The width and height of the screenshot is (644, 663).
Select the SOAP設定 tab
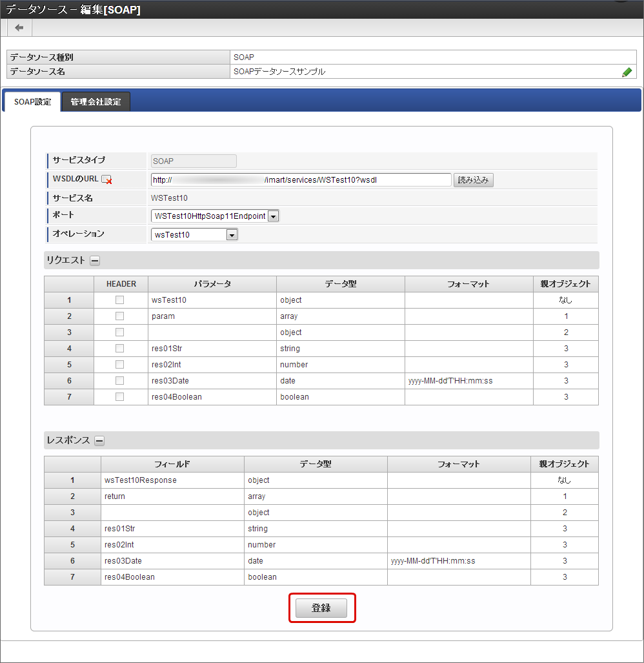tap(32, 102)
